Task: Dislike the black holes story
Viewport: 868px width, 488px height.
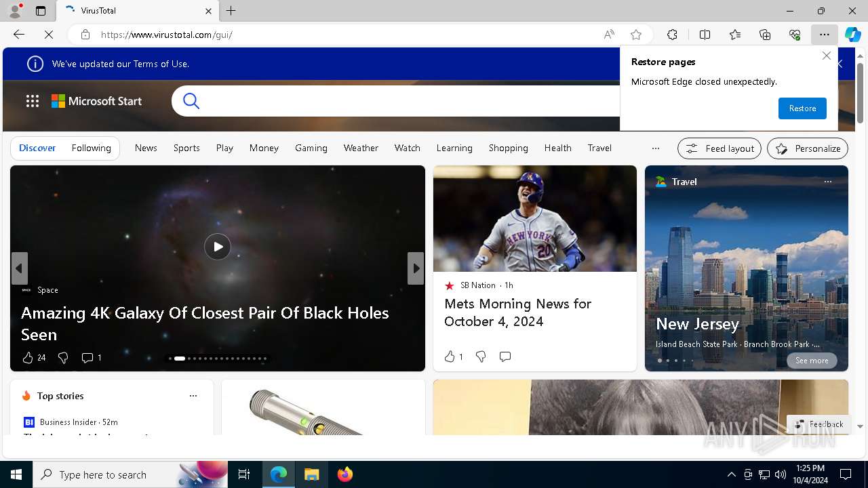Action: click(x=63, y=357)
